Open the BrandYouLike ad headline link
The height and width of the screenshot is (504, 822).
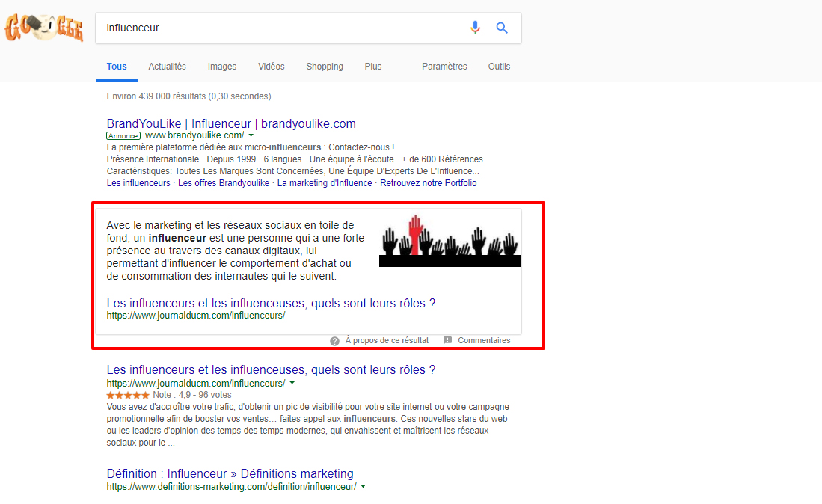231,123
